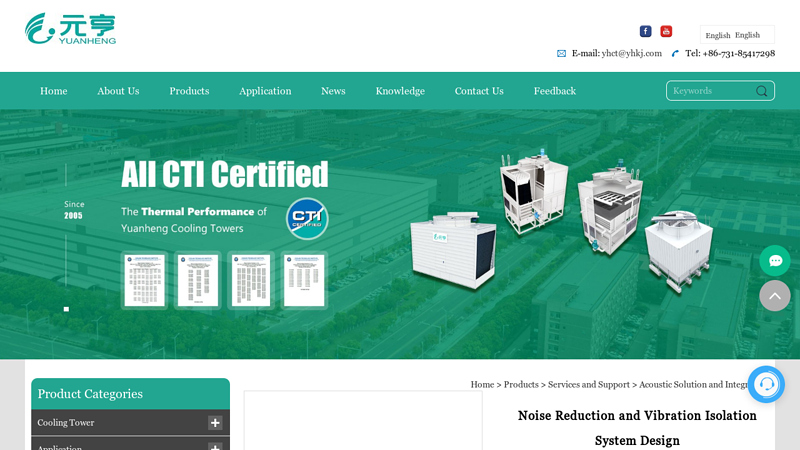The height and width of the screenshot is (450, 800).
Task: Click the All CTI Certified banner heading
Action: point(224,174)
